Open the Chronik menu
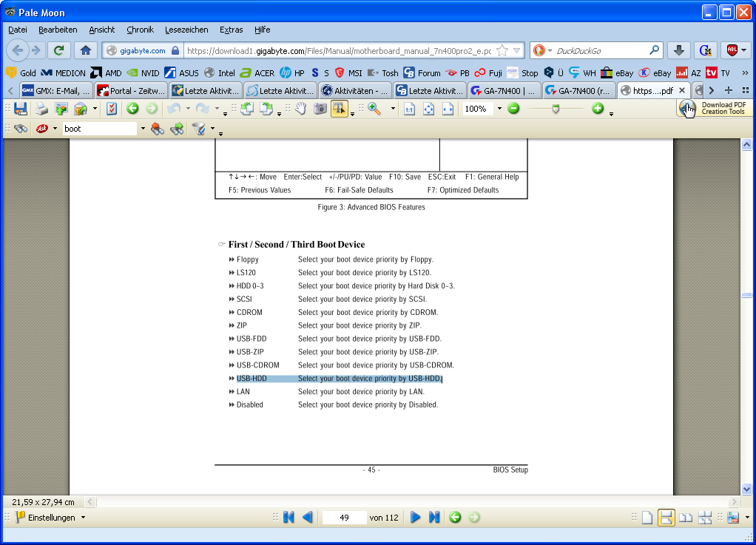 click(141, 30)
